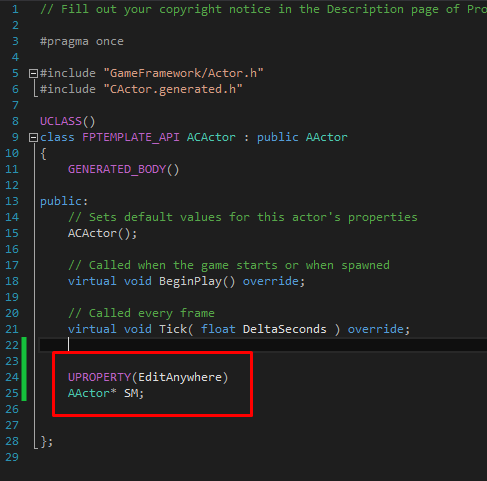Click the EditAnywhere specifier
Screen dimensions: 487x481
(180, 377)
